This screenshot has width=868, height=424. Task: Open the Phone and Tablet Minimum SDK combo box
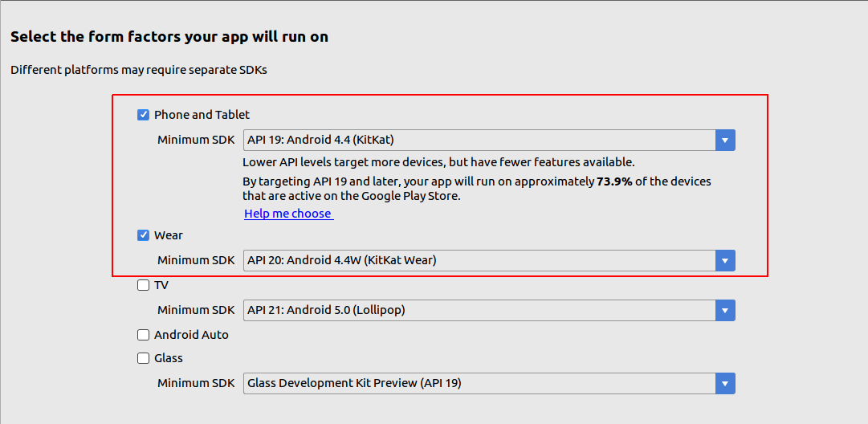(x=479, y=140)
